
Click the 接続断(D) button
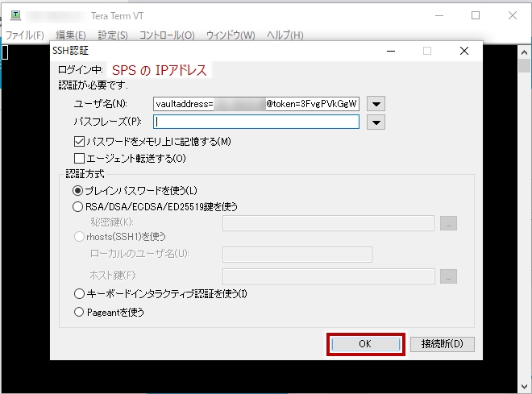442,344
